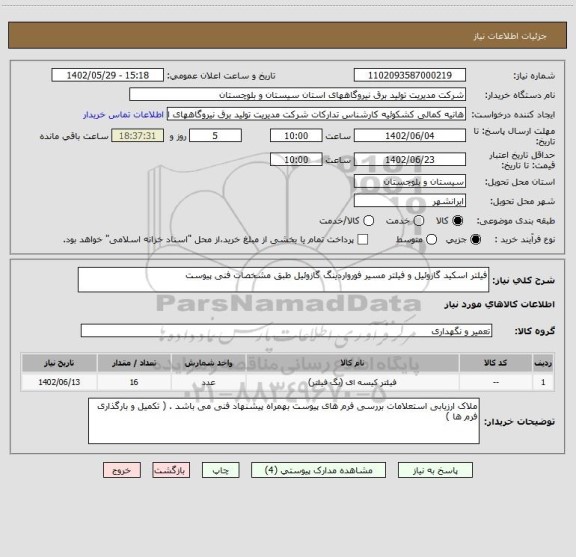The image size is (576, 557).
Task: Select the متوسط purchase type radio
Action: pyautogui.click(x=431, y=240)
